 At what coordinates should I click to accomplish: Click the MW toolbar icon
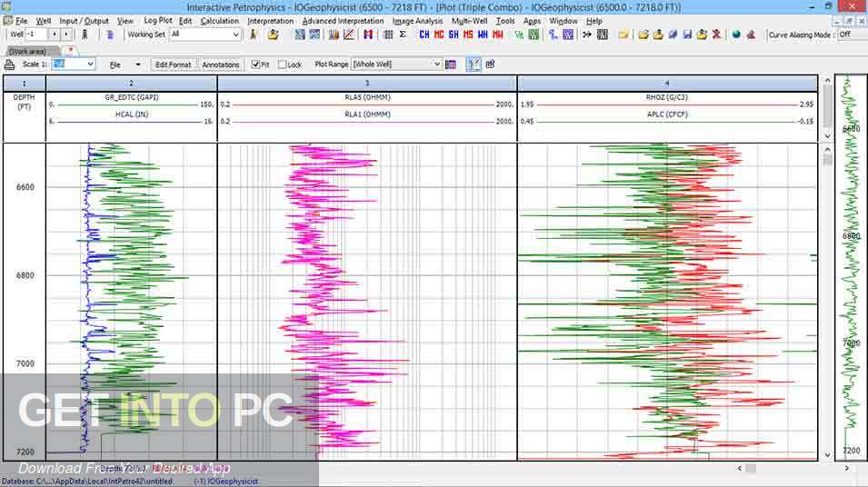tap(498, 35)
